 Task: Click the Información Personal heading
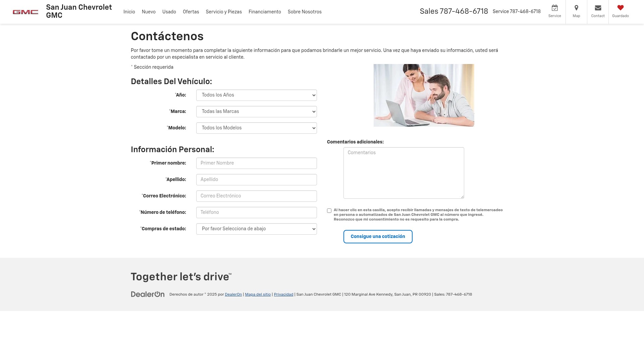[x=172, y=149]
